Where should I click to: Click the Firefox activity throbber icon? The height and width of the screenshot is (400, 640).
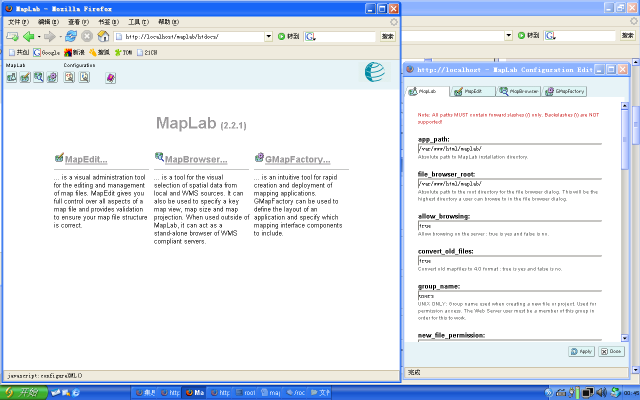tap(393, 22)
